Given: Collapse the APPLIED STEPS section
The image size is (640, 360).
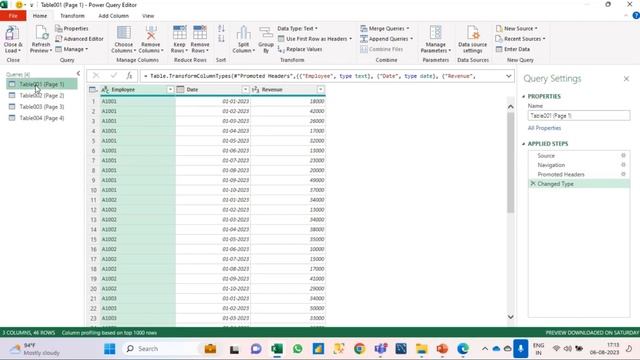Looking at the screenshot, I should pyautogui.click(x=524, y=144).
